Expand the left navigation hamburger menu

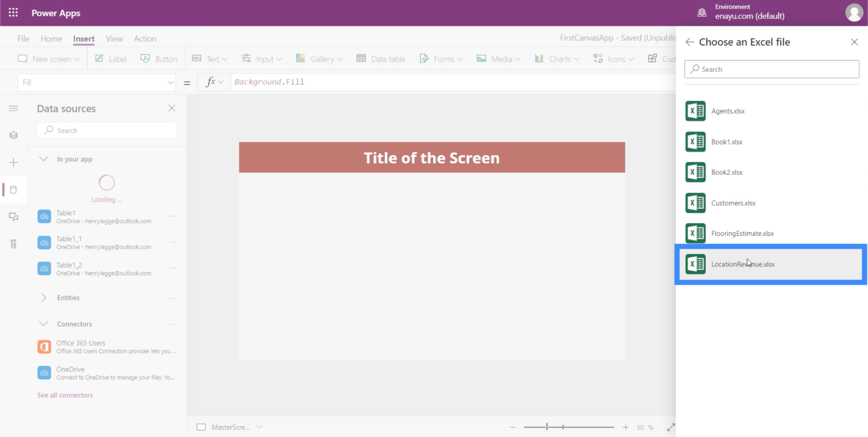[x=14, y=108]
